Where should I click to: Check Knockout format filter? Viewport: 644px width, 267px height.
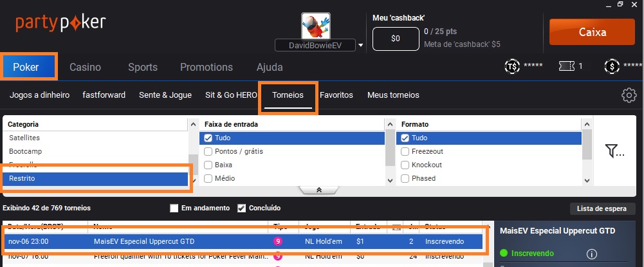(405, 165)
